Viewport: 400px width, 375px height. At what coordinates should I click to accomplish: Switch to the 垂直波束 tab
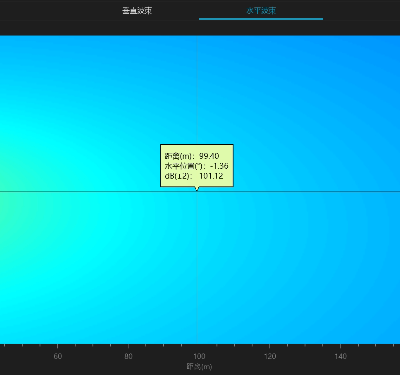pos(137,11)
